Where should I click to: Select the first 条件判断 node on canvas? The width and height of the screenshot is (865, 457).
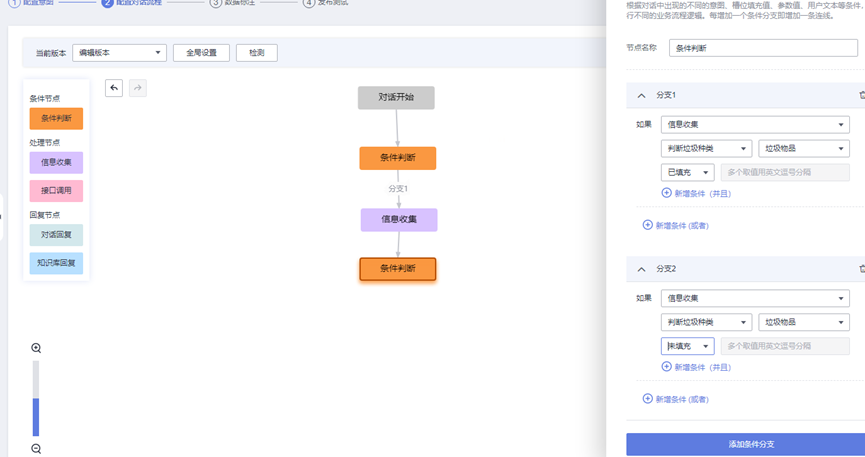pyautogui.click(x=398, y=158)
